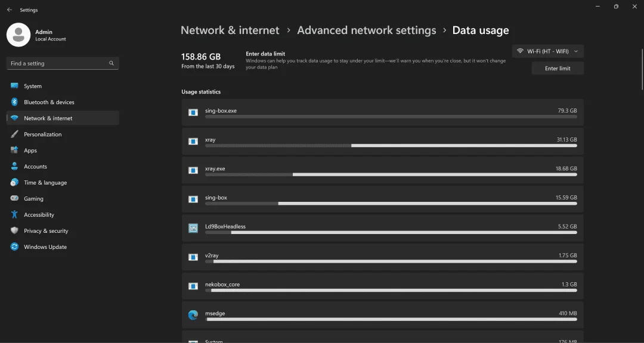Click the Enter limit button
The height and width of the screenshot is (343, 644).
(x=558, y=68)
